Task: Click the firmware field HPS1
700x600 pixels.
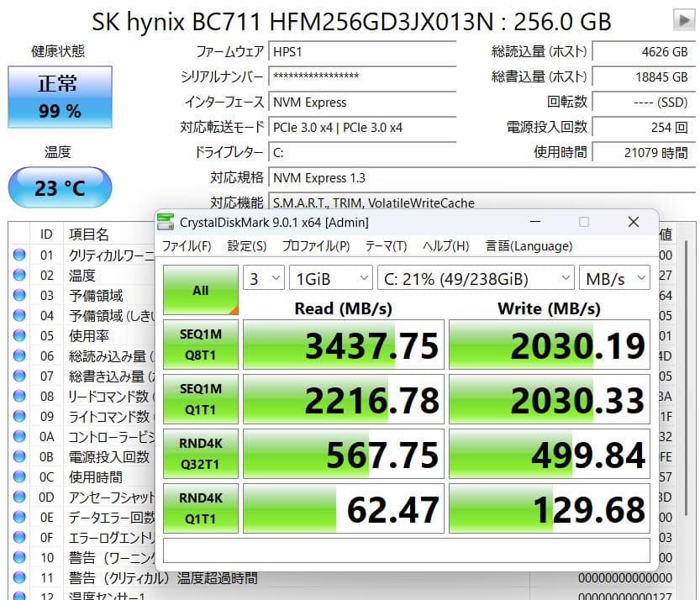Action: coord(362,52)
